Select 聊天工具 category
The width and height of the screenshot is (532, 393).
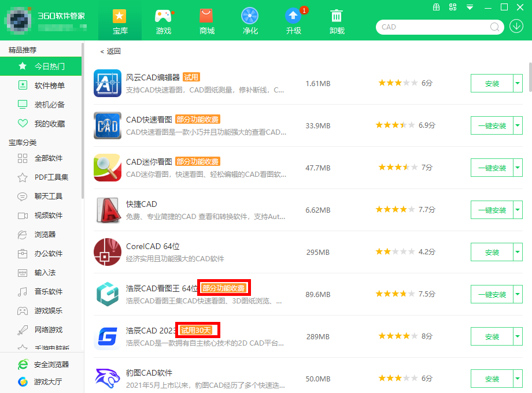pos(40,196)
